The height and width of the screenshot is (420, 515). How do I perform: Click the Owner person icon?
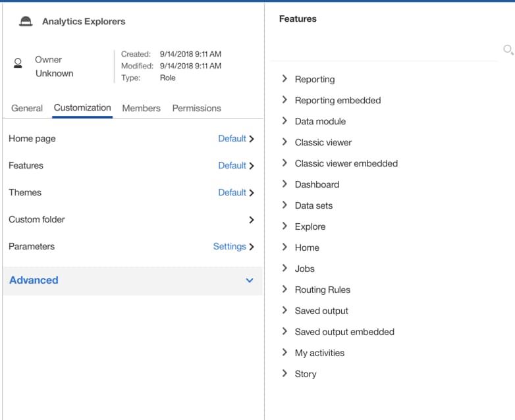[x=18, y=63]
